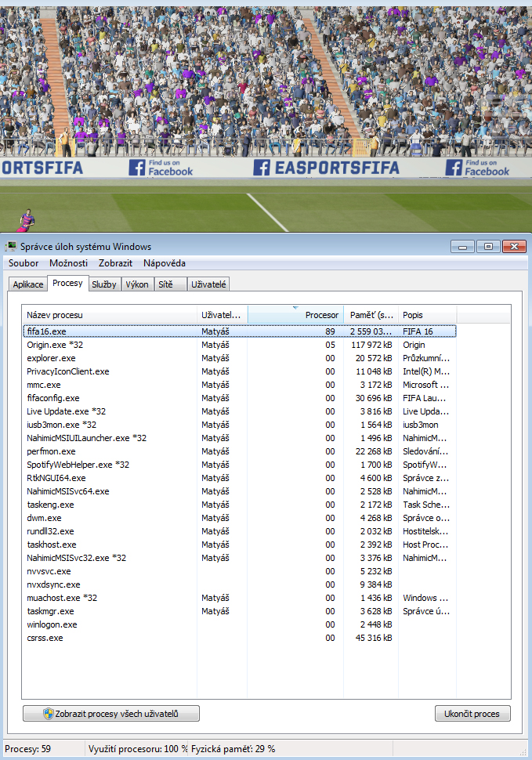This screenshot has width=532, height=760.
Task: Open the Zobrazit menu
Action: (x=115, y=263)
